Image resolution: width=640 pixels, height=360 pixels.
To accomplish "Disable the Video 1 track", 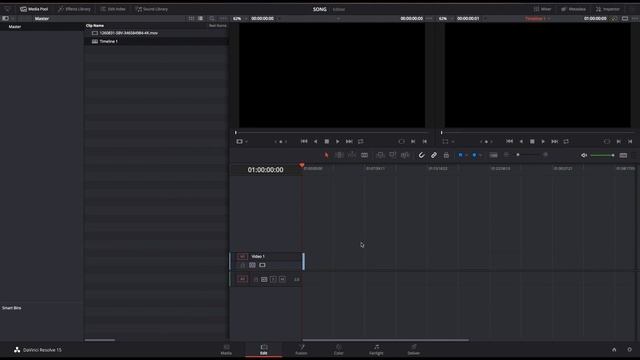I will [262, 265].
